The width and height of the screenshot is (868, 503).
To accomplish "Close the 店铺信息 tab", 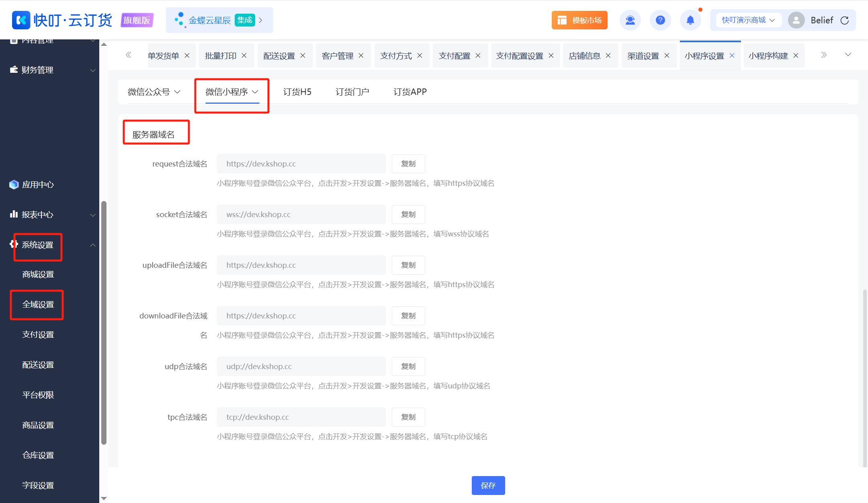I will [608, 55].
